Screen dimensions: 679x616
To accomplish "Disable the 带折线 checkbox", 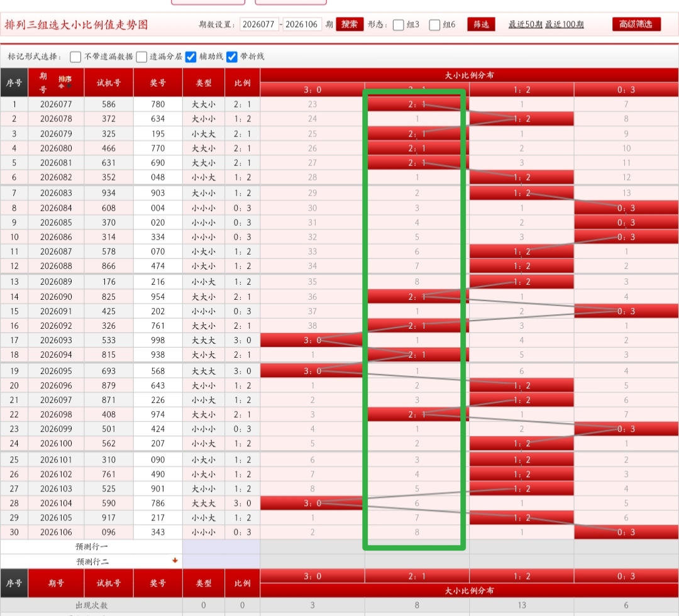I will (x=232, y=57).
